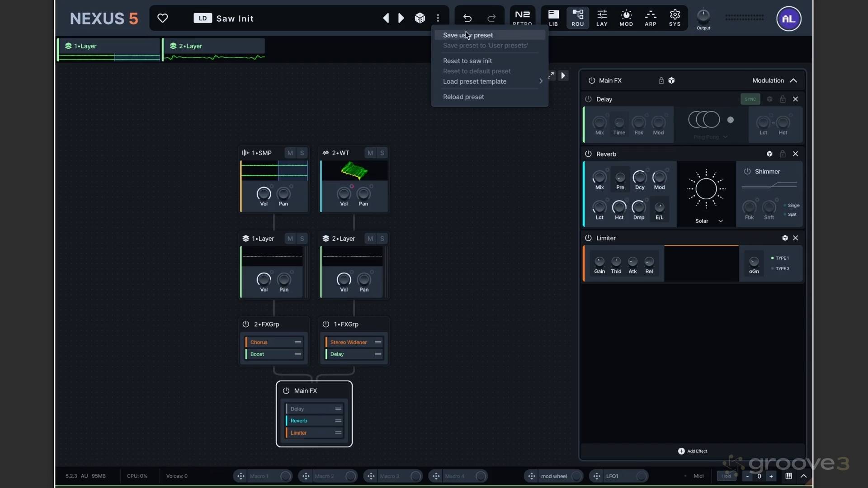Toggle Main FX power in side panel
This screenshot has height=488, width=868.
(x=592, y=80)
